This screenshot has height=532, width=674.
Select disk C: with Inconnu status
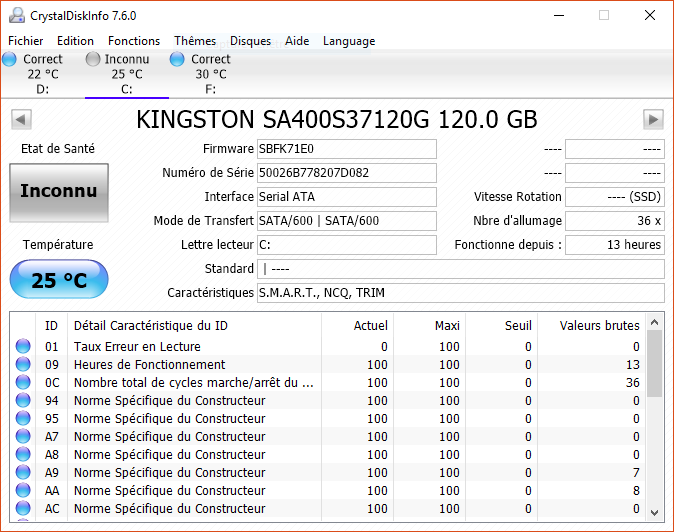pyautogui.click(x=126, y=74)
